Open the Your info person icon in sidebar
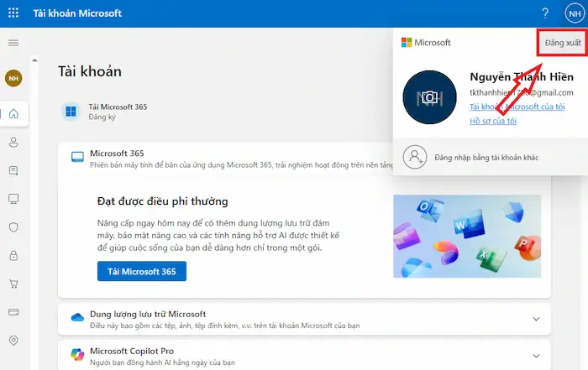This screenshot has height=370, width=588. click(x=13, y=143)
